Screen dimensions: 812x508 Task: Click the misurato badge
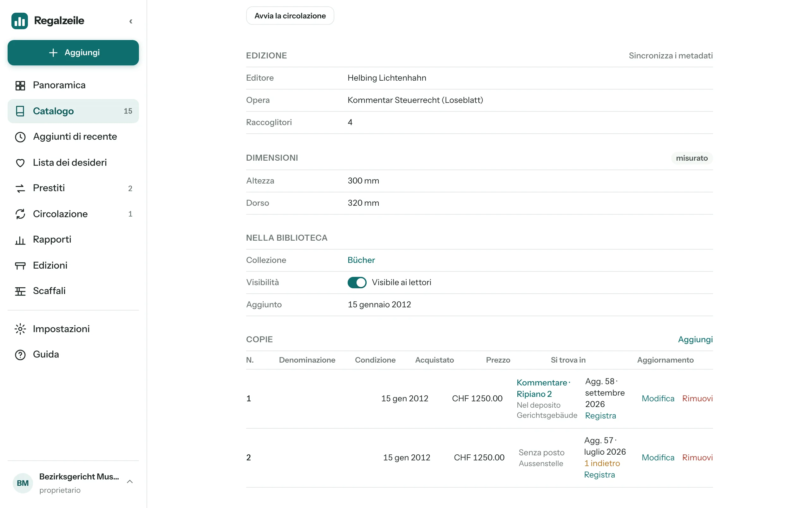(691, 158)
